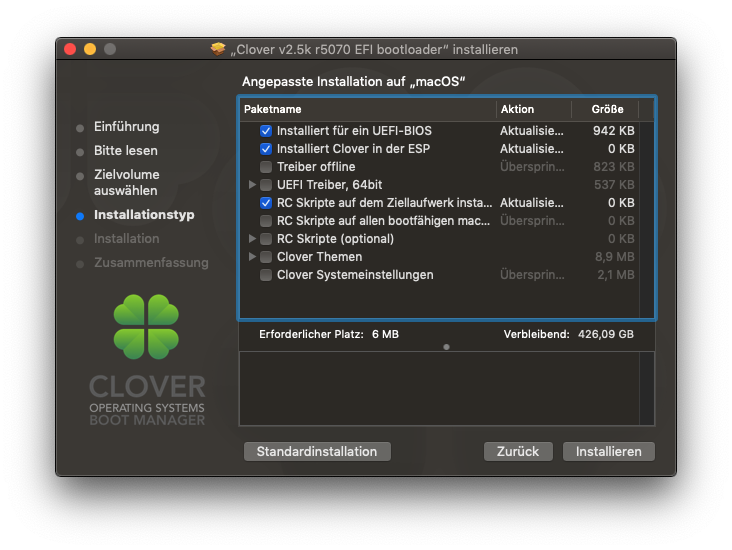Image resolution: width=732 pixels, height=550 pixels.
Task: Check the UEFI Treiber, 64bit box
Action: point(266,185)
